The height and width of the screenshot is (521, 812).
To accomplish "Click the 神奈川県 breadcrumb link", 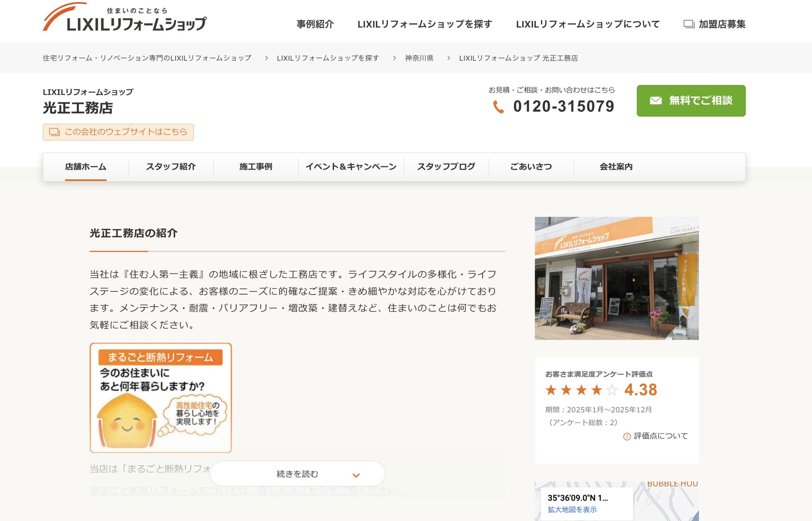I will coord(419,58).
